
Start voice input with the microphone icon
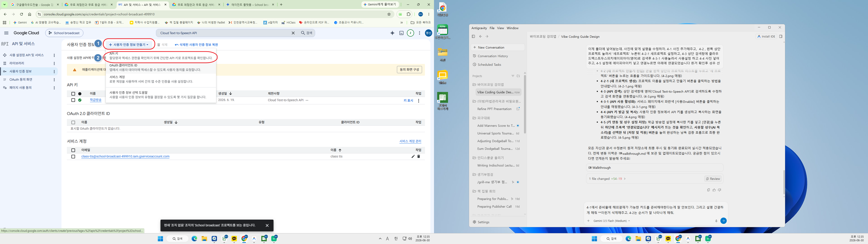coord(716,221)
